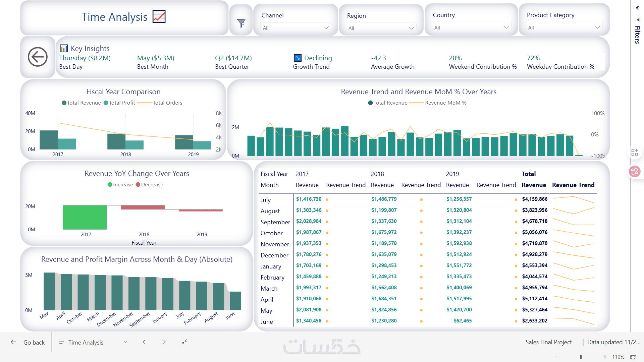Click the Declining growth trend arrow icon

click(x=298, y=58)
